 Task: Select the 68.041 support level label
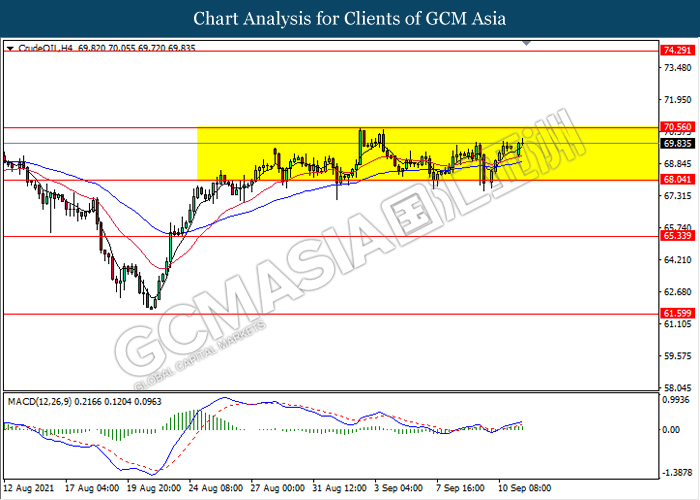click(677, 179)
